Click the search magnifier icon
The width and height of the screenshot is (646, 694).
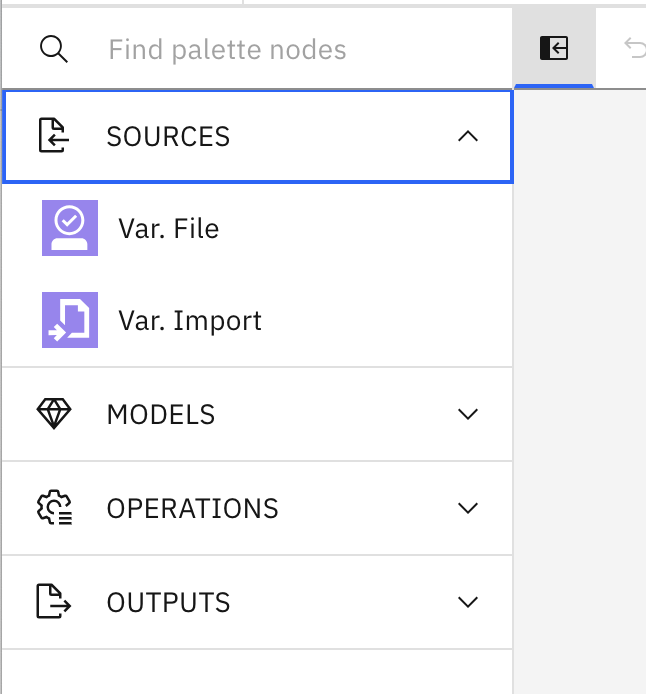click(54, 49)
